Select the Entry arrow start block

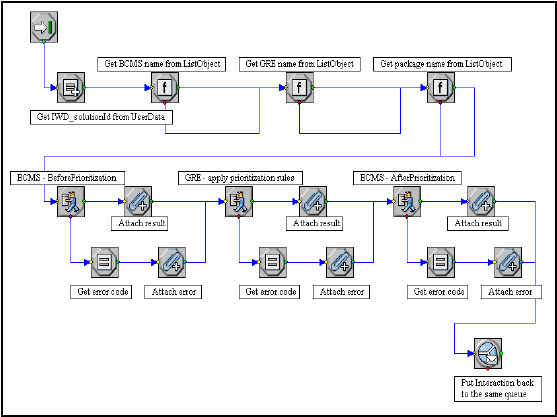click(44, 27)
